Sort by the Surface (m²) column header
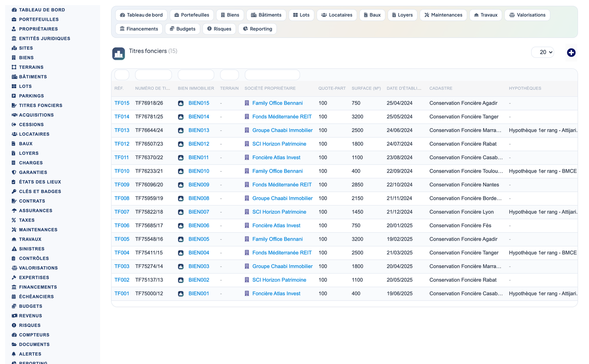The image size is (589, 364). click(x=366, y=88)
